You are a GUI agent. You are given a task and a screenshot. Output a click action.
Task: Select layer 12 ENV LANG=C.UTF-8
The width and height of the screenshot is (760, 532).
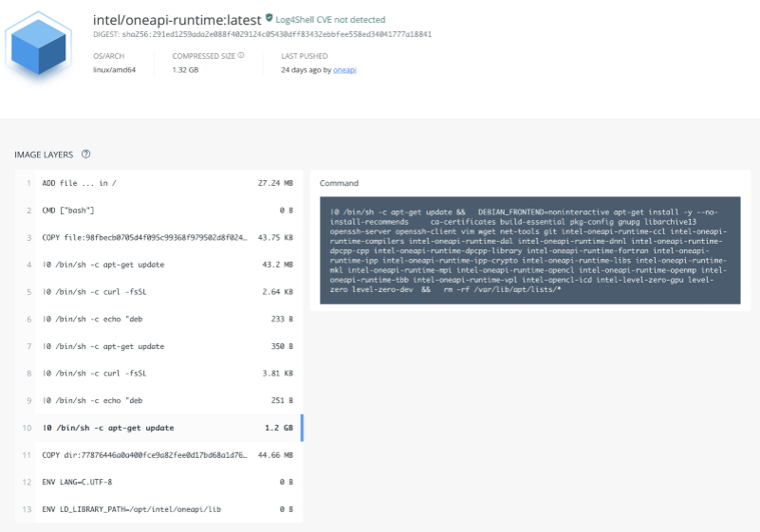click(x=158, y=482)
